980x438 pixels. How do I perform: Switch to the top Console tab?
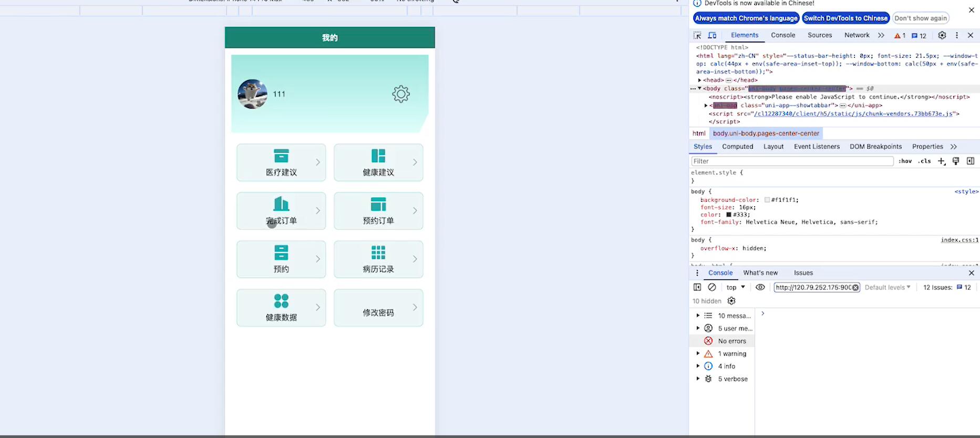click(783, 35)
